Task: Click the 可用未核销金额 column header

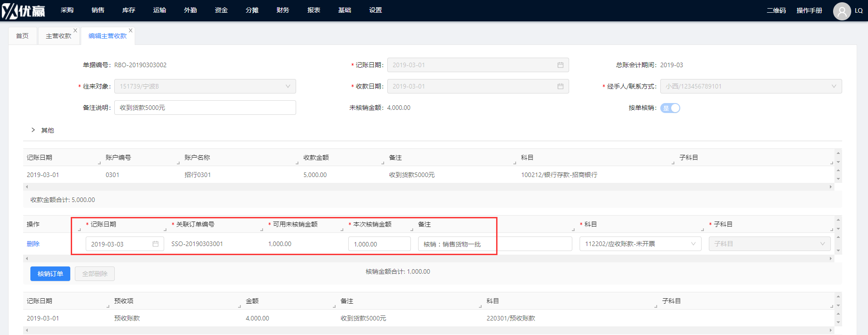Action: [x=295, y=224]
